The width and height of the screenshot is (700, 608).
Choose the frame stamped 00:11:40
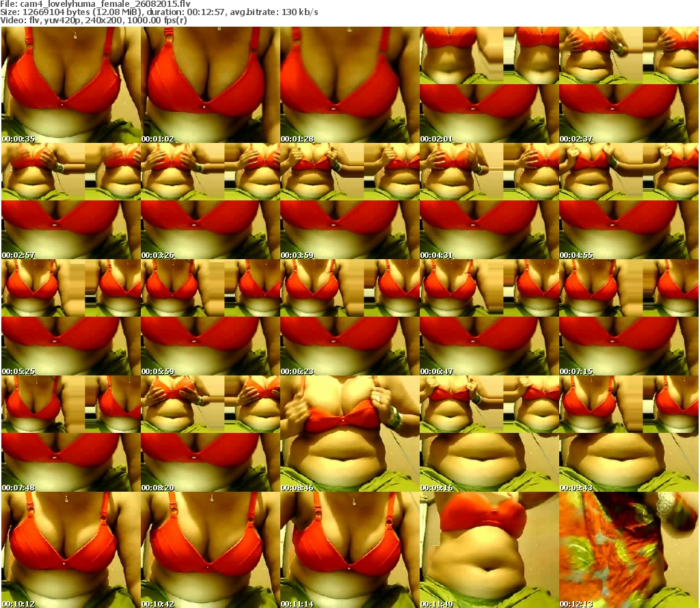tap(489, 550)
